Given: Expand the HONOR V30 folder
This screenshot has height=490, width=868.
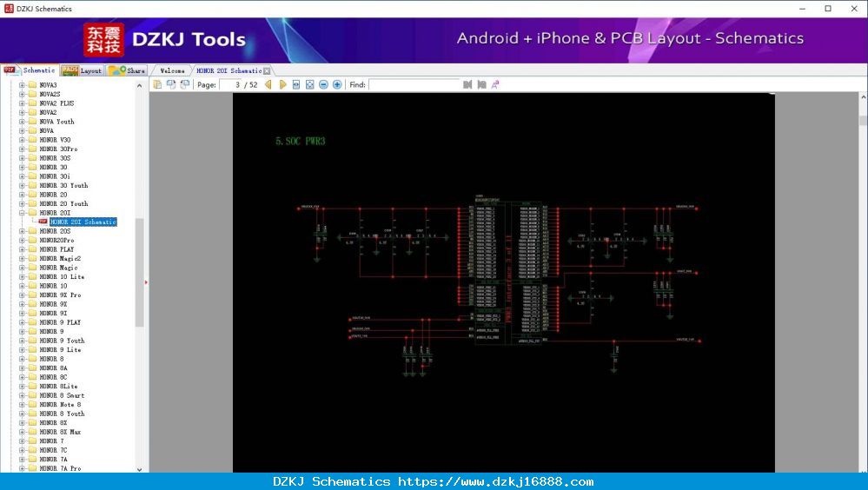Looking at the screenshot, I should click(22, 140).
